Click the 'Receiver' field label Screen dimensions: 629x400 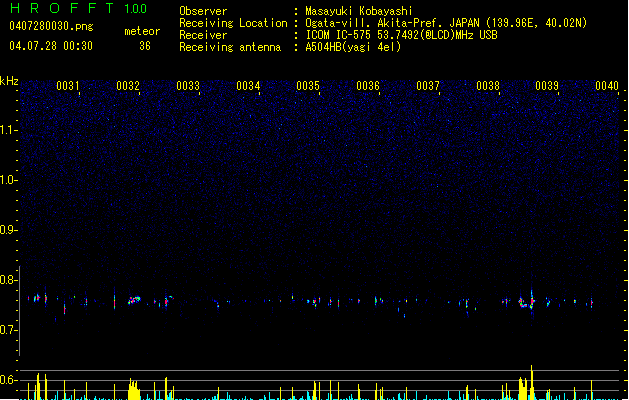tap(203, 35)
